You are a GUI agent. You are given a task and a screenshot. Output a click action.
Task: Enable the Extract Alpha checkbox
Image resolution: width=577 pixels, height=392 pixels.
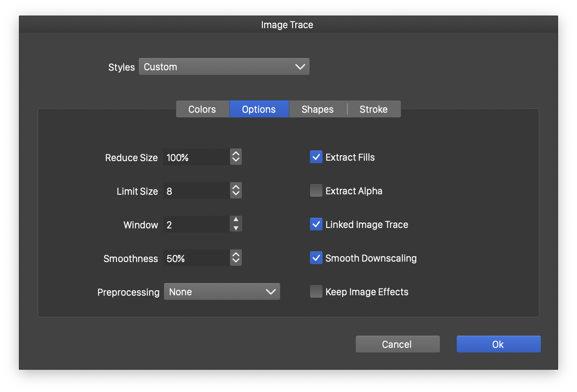pyautogui.click(x=316, y=191)
